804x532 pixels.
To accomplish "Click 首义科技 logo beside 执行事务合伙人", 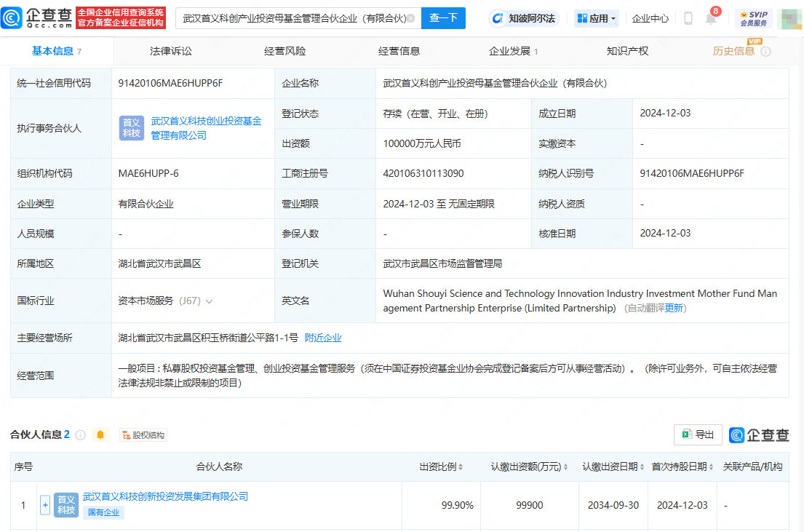I will 131,128.
